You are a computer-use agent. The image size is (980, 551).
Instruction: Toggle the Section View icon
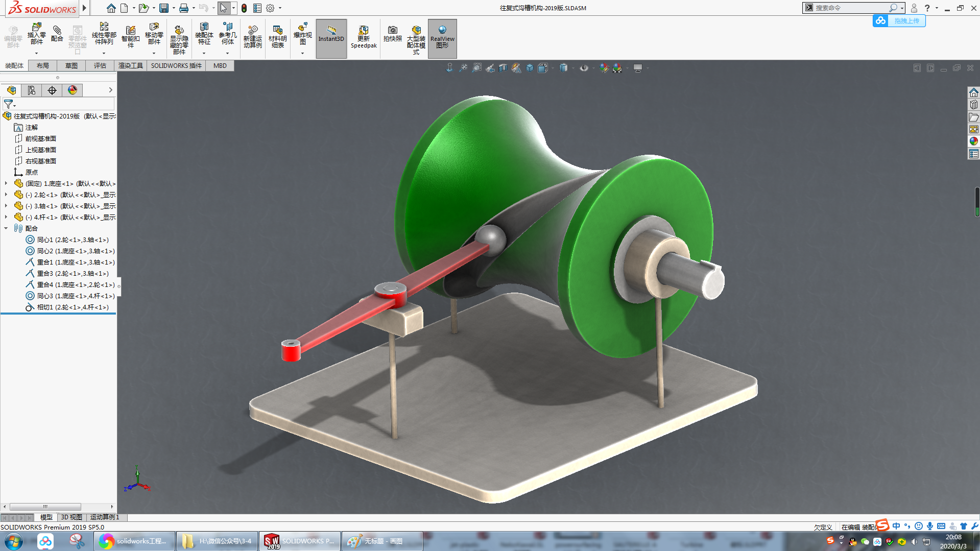503,68
